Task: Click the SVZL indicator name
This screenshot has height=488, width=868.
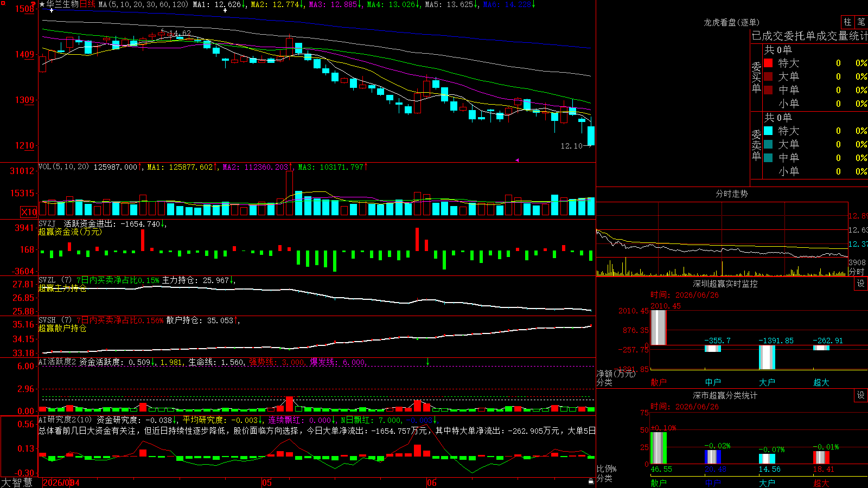Action: pyautogui.click(x=47, y=280)
